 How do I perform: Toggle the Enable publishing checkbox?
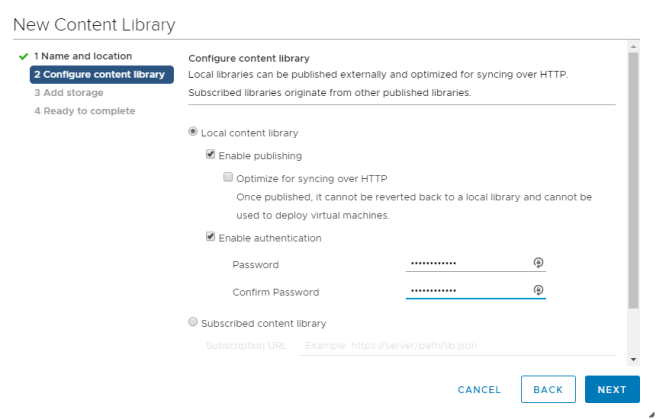pos(210,155)
